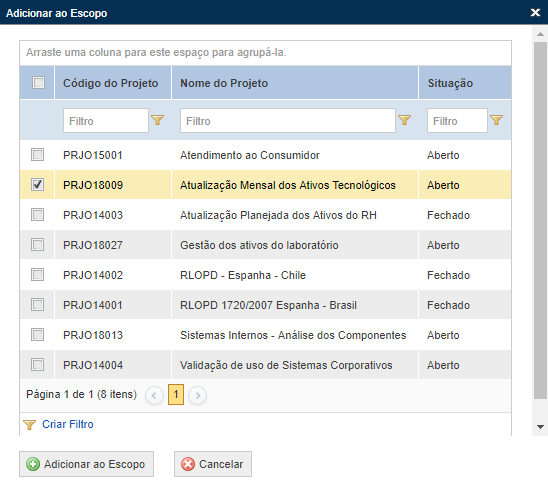The image size is (548, 494).
Task: Focus the Nome do Projeto filter field
Action: (x=288, y=121)
